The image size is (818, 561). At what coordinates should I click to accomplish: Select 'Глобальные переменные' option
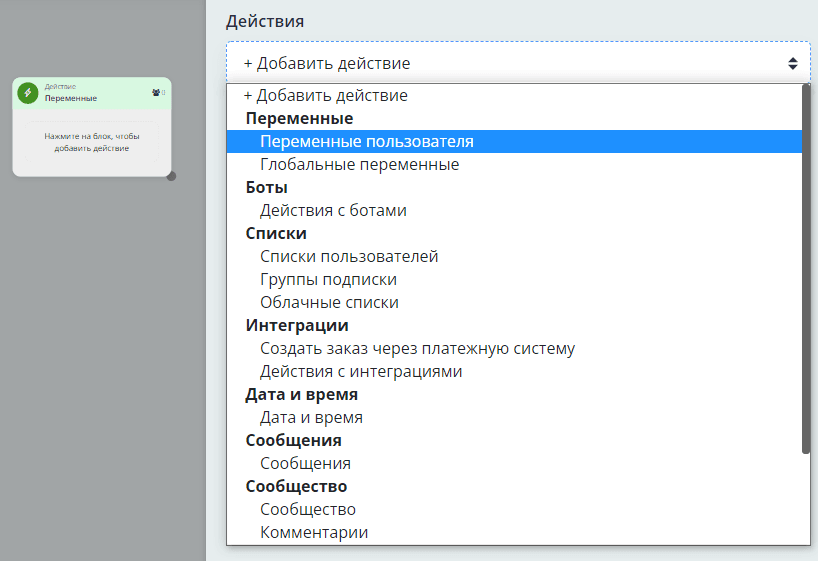[359, 165]
